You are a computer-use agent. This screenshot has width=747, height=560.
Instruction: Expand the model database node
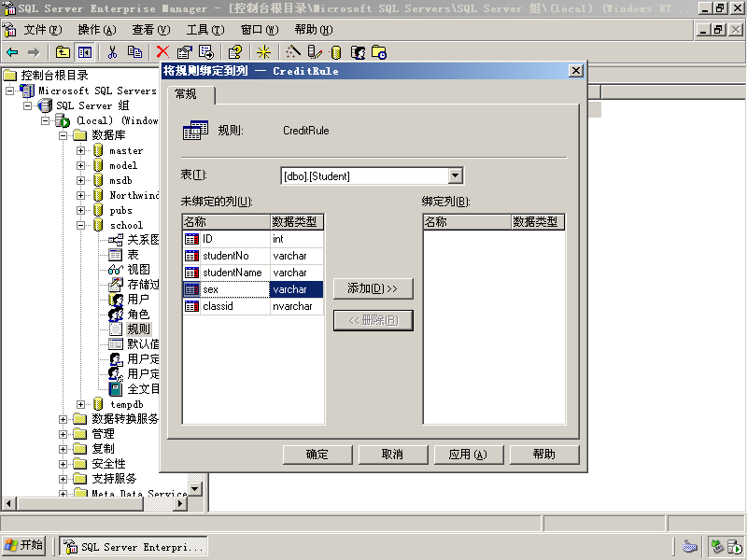pyautogui.click(x=81, y=166)
